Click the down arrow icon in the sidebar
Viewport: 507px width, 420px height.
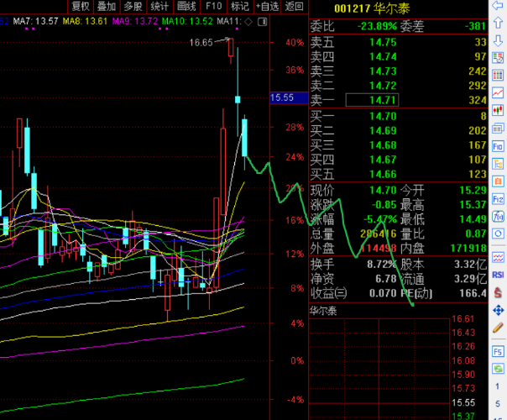(498, 41)
